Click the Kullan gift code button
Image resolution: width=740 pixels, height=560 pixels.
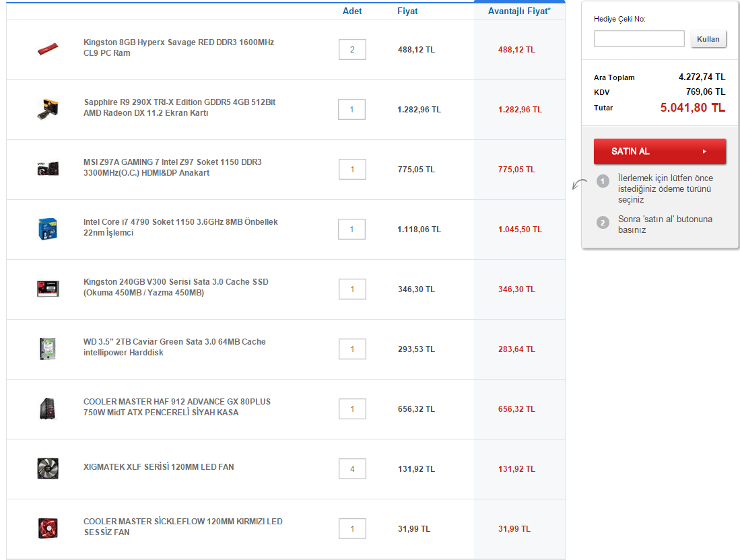(x=708, y=39)
